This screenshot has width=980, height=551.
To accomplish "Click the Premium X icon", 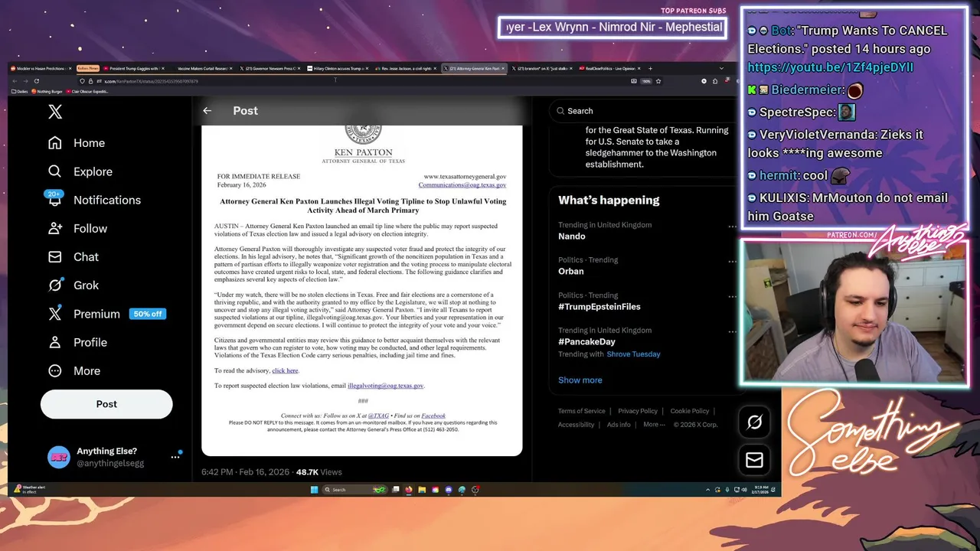I will (x=55, y=314).
